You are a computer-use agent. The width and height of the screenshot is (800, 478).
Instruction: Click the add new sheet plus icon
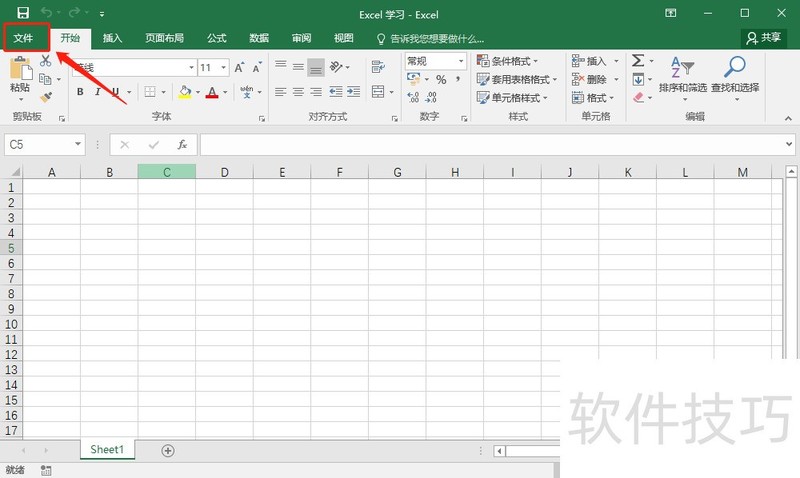click(168, 451)
